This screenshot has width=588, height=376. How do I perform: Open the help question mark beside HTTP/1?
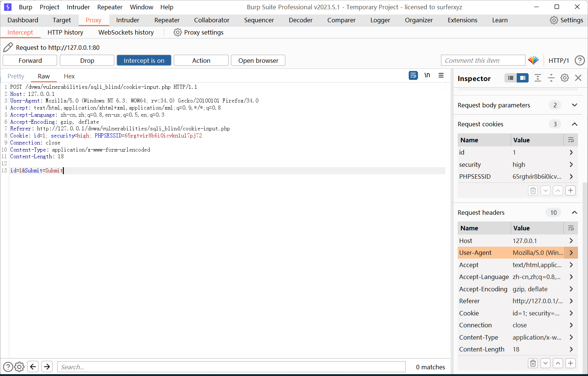579,60
